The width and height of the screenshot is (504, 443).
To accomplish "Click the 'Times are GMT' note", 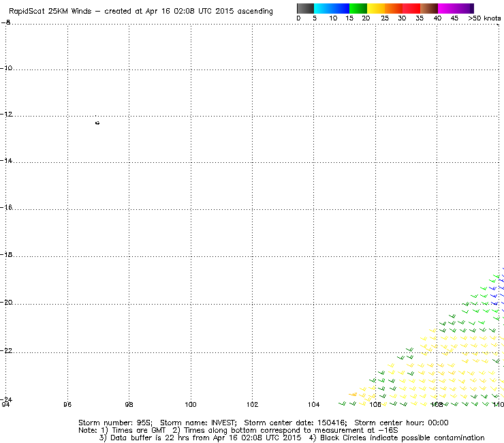I will (x=138, y=431).
